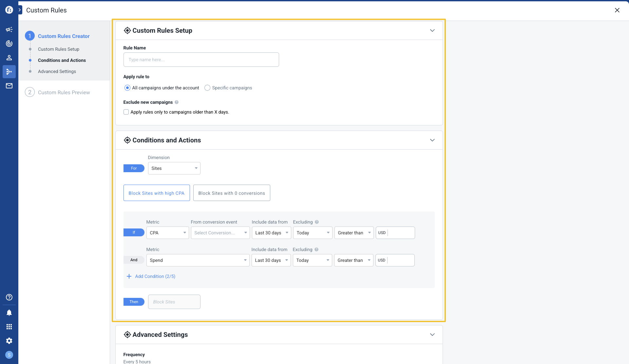Go to Custom Rules Creator step
629x364 pixels.
(x=64, y=36)
